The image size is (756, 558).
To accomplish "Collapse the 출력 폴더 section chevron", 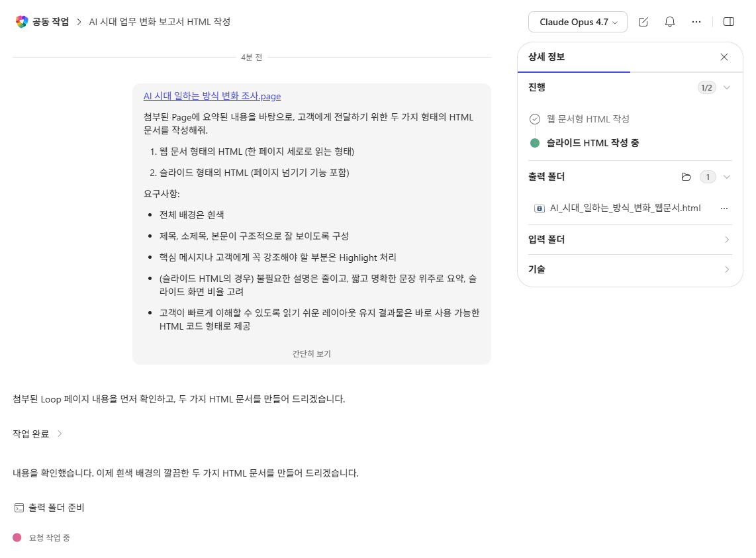I will 727,177.
